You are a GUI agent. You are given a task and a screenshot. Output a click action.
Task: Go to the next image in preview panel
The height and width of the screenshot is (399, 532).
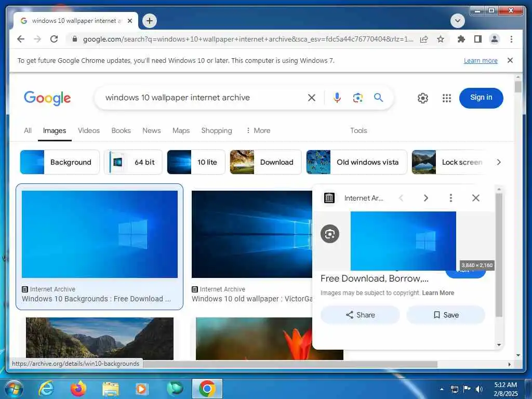point(426,198)
